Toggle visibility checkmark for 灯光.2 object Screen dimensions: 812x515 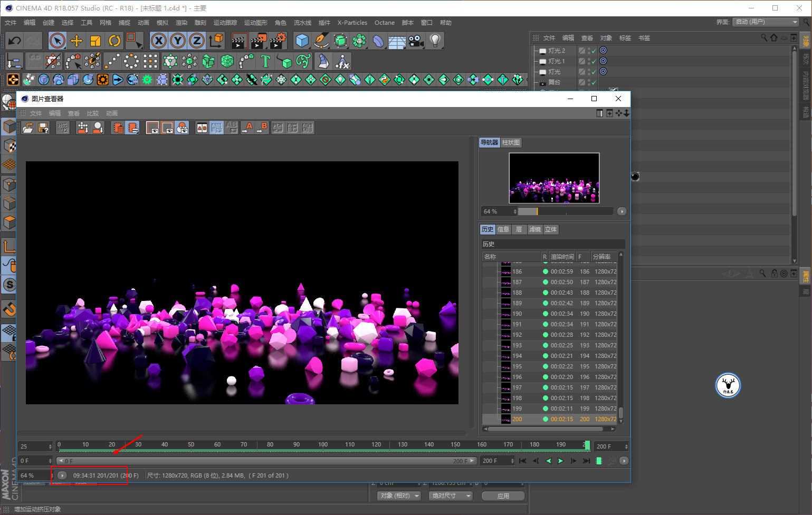coord(594,51)
